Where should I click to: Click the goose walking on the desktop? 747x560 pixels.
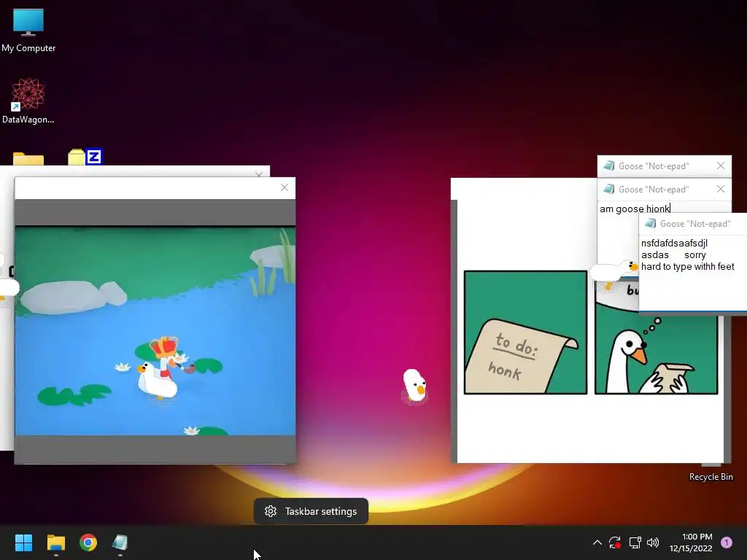tap(414, 386)
